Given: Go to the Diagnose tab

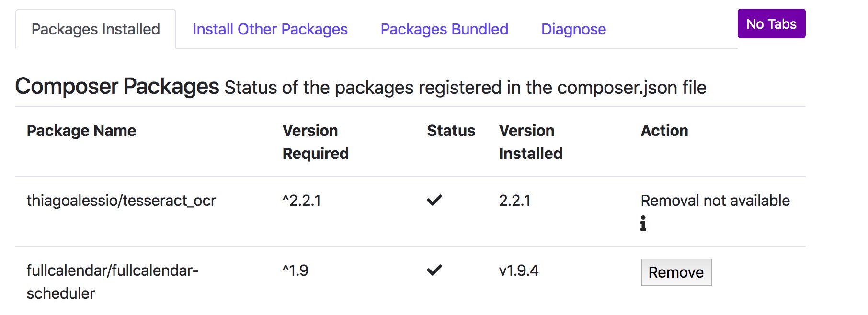Looking at the screenshot, I should [573, 29].
